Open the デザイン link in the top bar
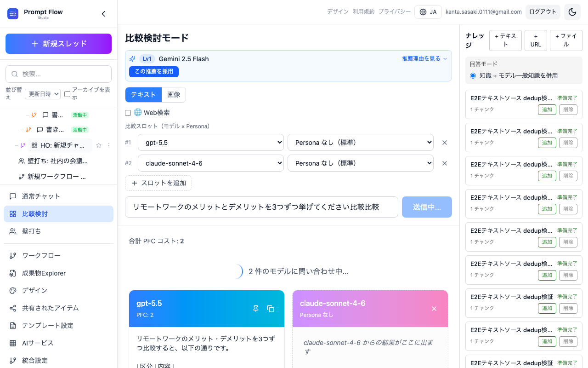The height and width of the screenshot is (368, 588). point(338,12)
